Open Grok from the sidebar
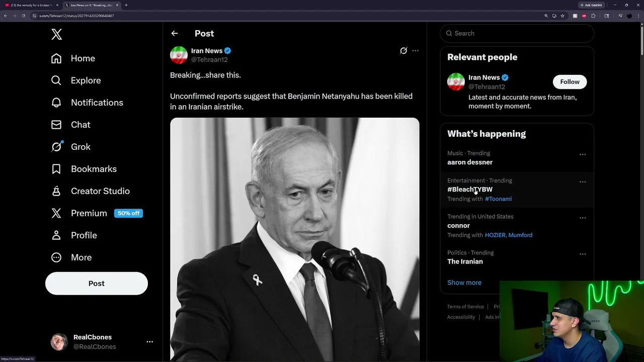This screenshot has height=362, width=644. tap(70, 147)
